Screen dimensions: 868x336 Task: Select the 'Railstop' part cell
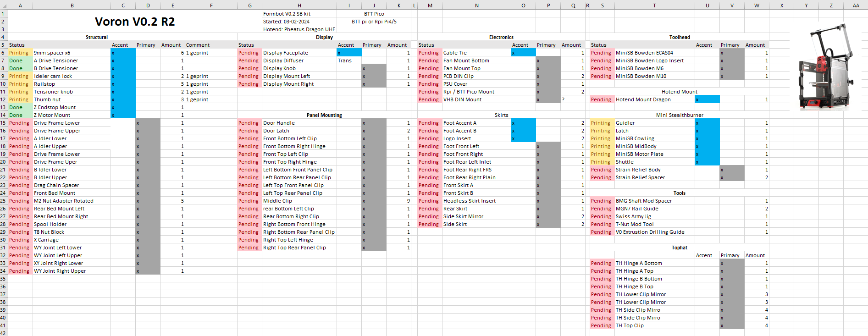(72, 84)
